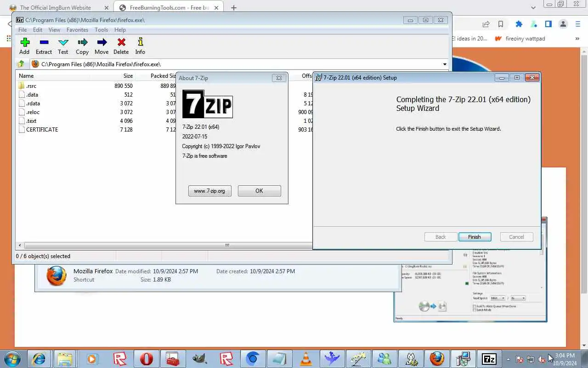Open VLC media player from taskbar
The height and width of the screenshot is (368, 588).
tap(306, 359)
